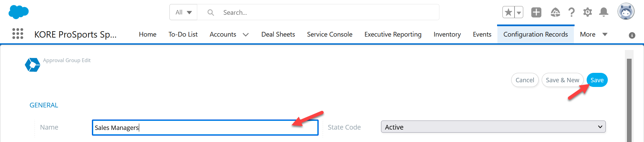Open the Setup gear icon
Viewport: 644px width, 142px height.
pos(587,12)
